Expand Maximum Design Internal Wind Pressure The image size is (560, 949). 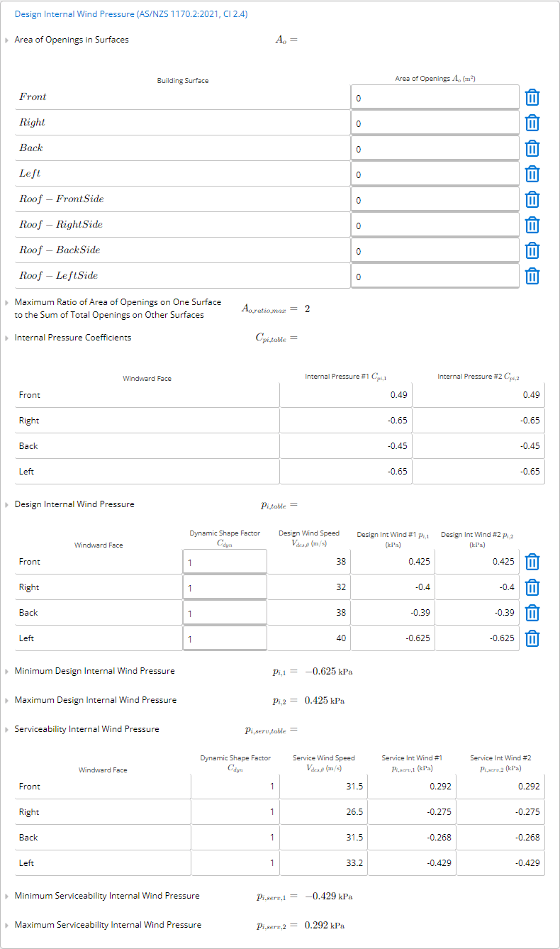pyautogui.click(x=7, y=700)
